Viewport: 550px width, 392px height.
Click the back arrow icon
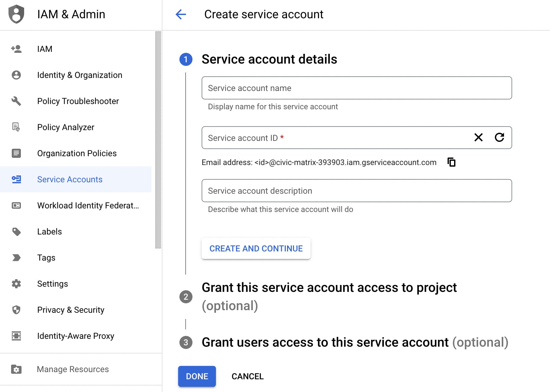pyautogui.click(x=181, y=14)
